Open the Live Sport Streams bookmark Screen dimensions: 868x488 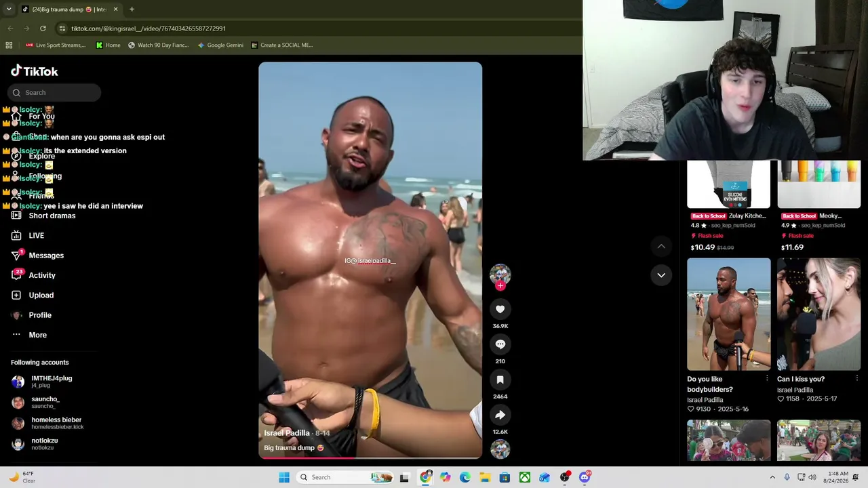click(56, 45)
